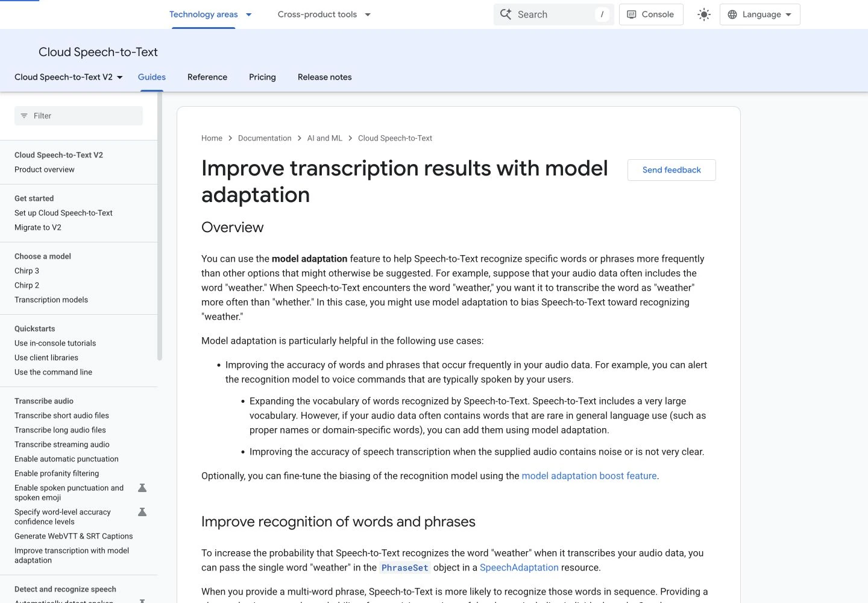Select Chirp 2 in sidebar

[x=27, y=285]
